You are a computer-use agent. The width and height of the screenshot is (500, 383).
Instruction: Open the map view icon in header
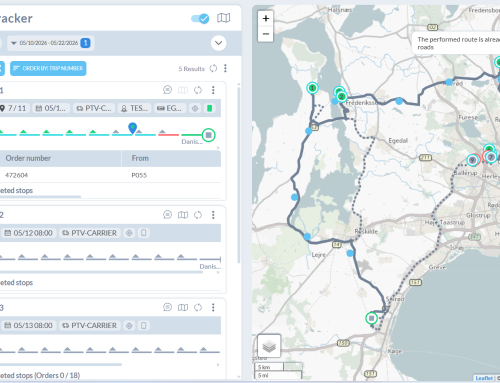pos(223,18)
